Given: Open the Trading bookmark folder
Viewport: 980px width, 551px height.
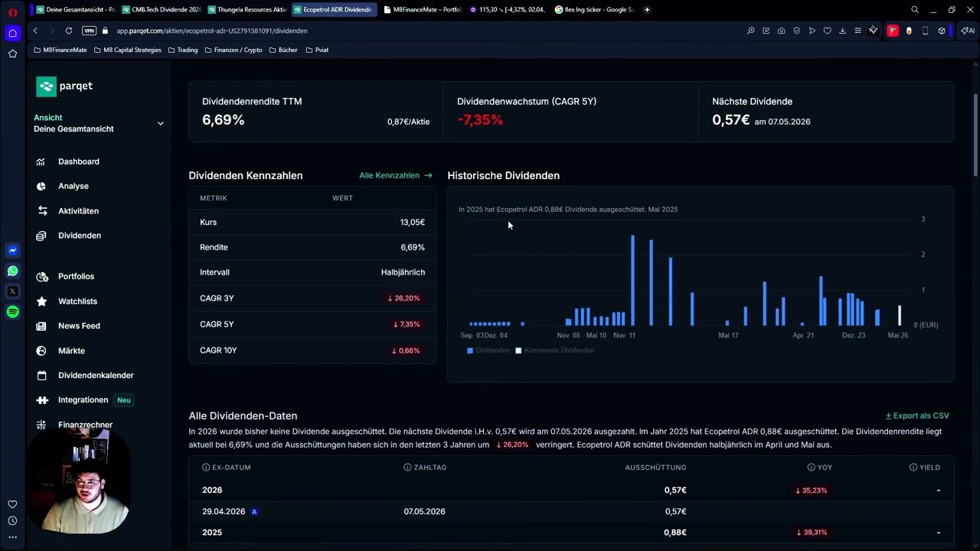Looking at the screenshot, I should coord(182,50).
